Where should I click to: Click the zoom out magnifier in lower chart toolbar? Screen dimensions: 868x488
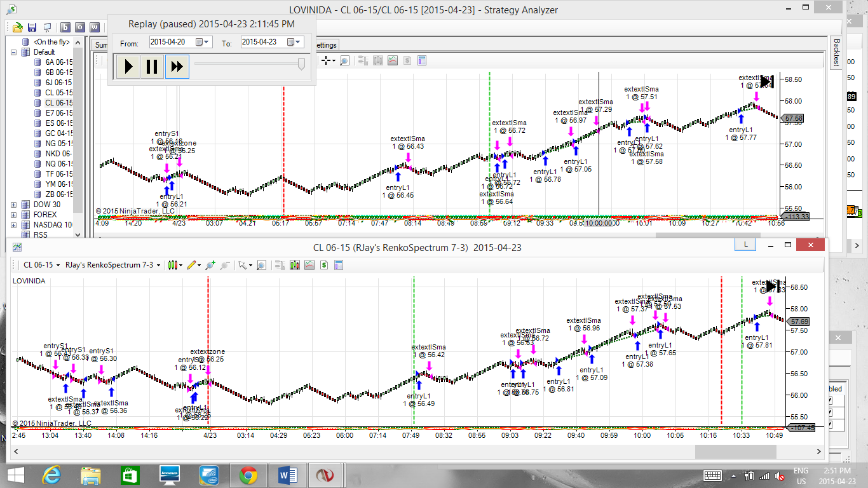[x=224, y=265]
